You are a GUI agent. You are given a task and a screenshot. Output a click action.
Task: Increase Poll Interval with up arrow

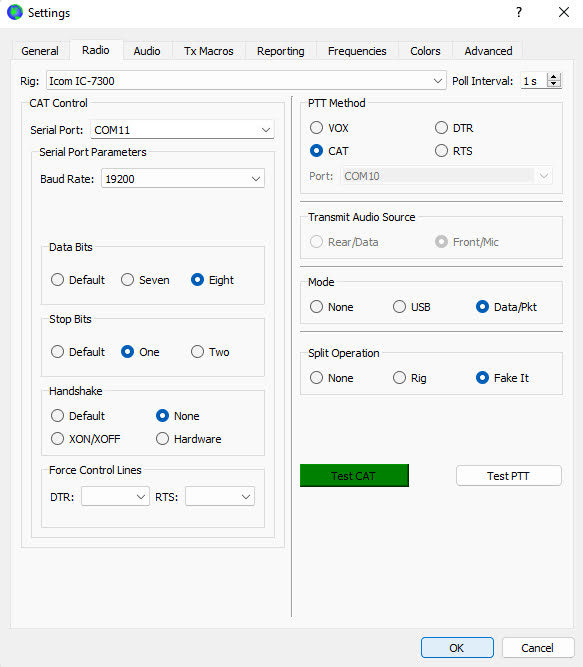(554, 77)
